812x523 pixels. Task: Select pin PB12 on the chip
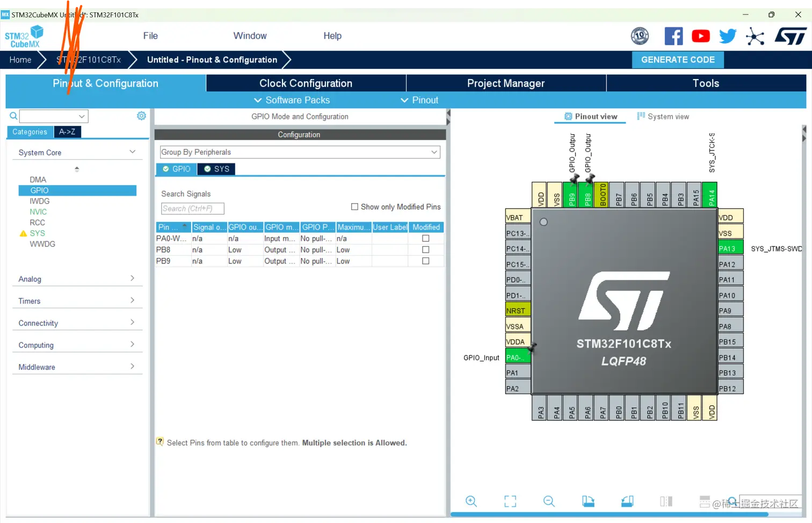coord(730,388)
